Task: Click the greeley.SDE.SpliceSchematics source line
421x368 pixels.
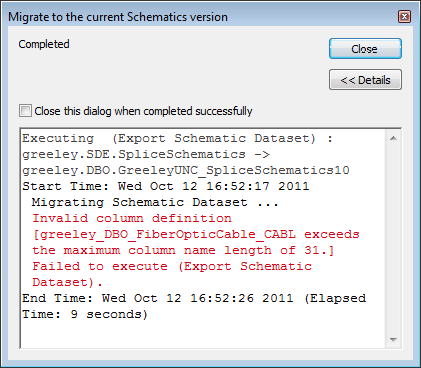Action: (x=146, y=154)
